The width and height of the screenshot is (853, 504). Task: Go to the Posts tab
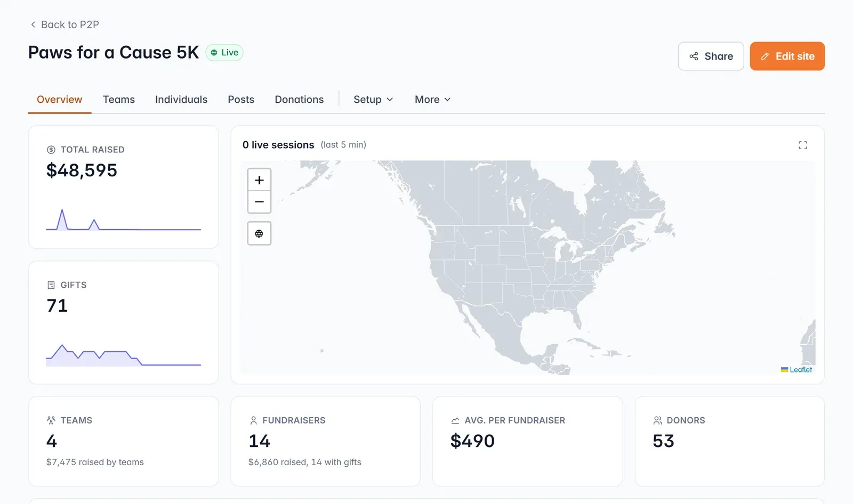(241, 100)
